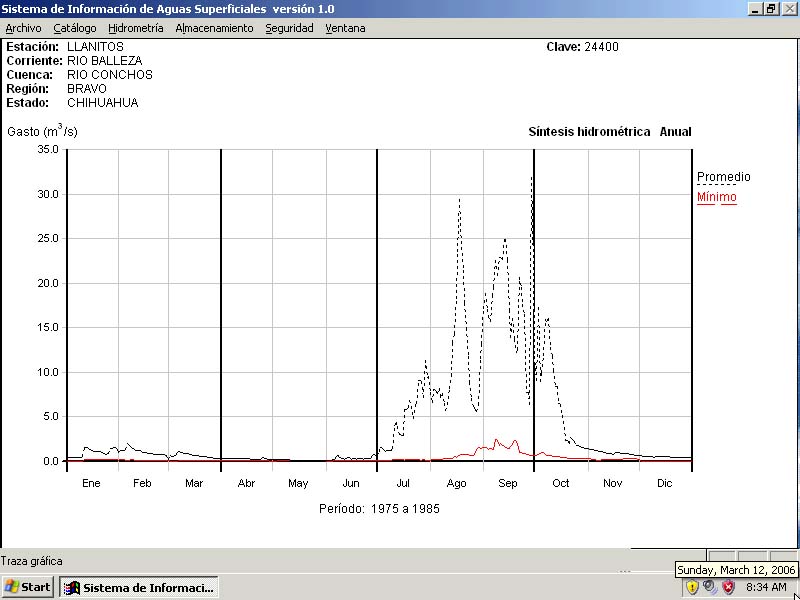Open the Hidrometría menu
Image resolution: width=800 pixels, height=600 pixels.
(x=135, y=28)
